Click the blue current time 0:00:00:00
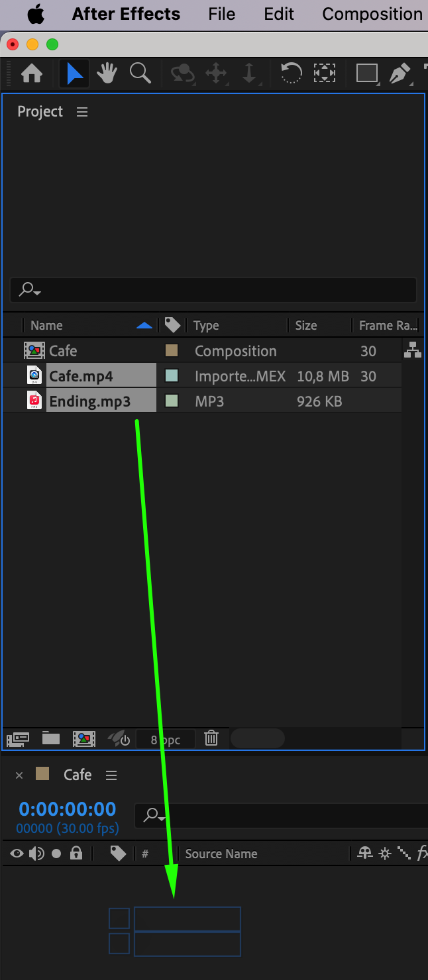This screenshot has width=428, height=980. [67, 808]
